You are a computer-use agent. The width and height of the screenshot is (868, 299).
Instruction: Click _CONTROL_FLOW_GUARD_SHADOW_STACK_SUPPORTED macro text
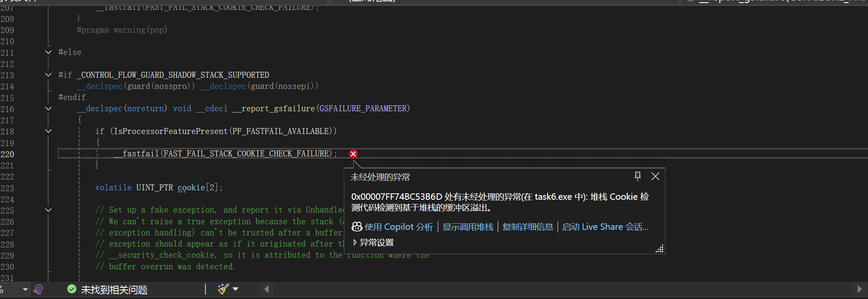173,75
